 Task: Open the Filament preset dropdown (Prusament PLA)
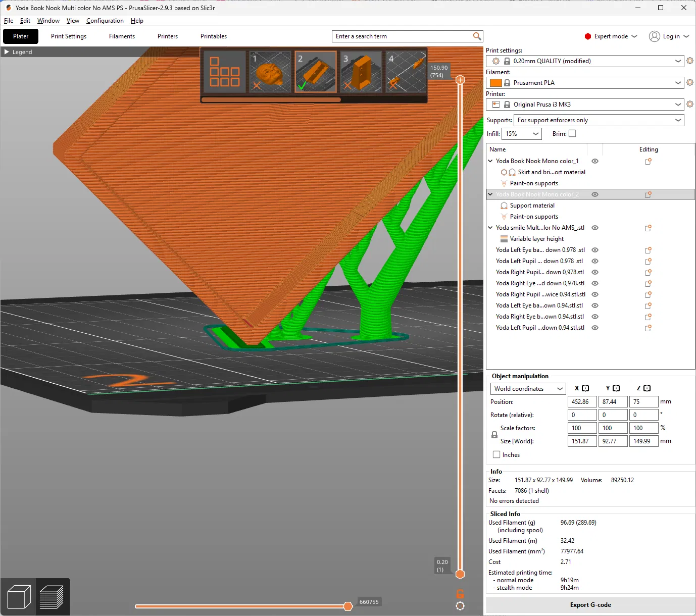pyautogui.click(x=585, y=83)
